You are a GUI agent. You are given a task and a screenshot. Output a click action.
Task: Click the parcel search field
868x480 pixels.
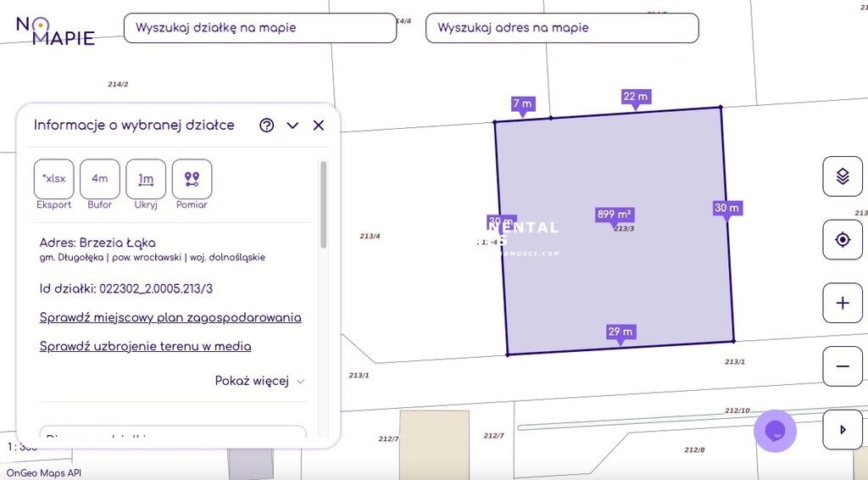[259, 28]
